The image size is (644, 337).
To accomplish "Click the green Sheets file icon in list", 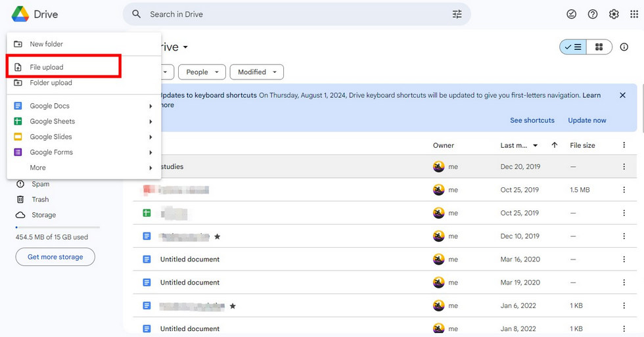I will 147,213.
